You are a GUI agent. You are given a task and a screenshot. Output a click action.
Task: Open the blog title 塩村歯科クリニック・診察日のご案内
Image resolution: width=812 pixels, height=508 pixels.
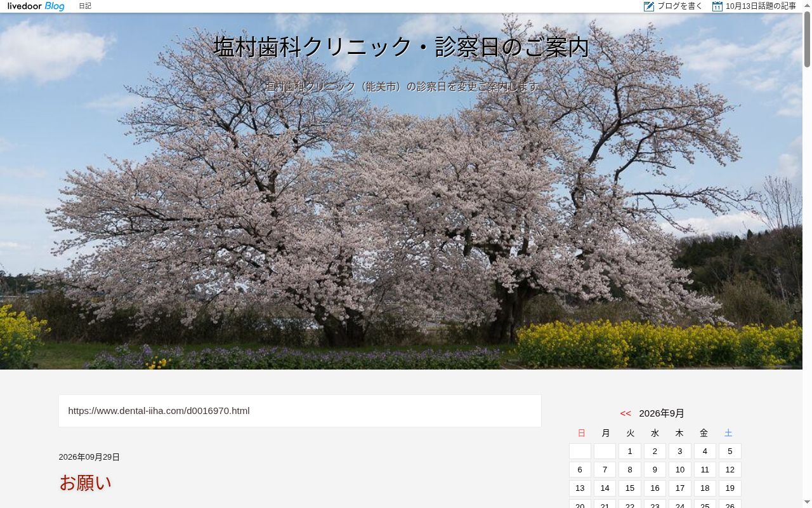(x=402, y=47)
